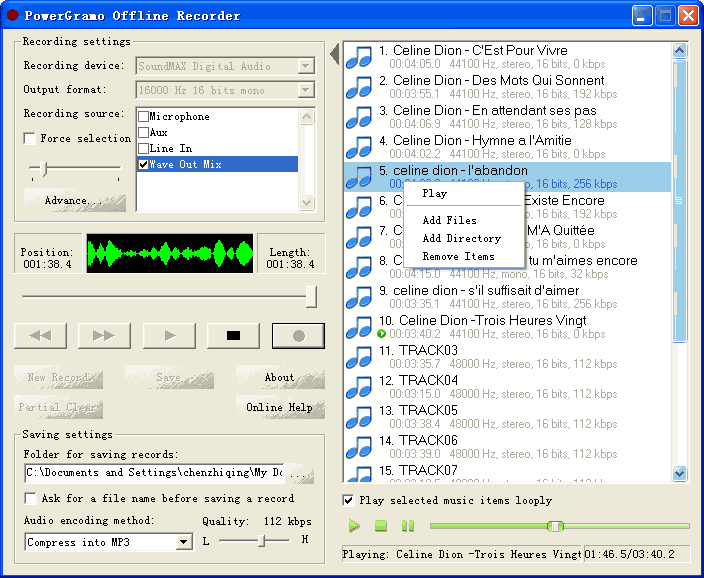This screenshot has height=578, width=704.
Task: Click the recording source list down arrow
Action: [307, 202]
